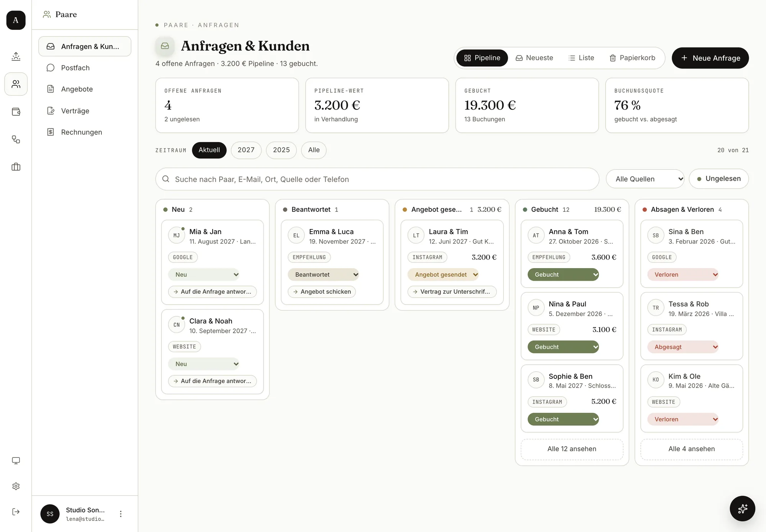This screenshot has height=532, width=766.
Task: Open Beantwortet status dropdown on Emma & Luca
Action: pos(324,275)
